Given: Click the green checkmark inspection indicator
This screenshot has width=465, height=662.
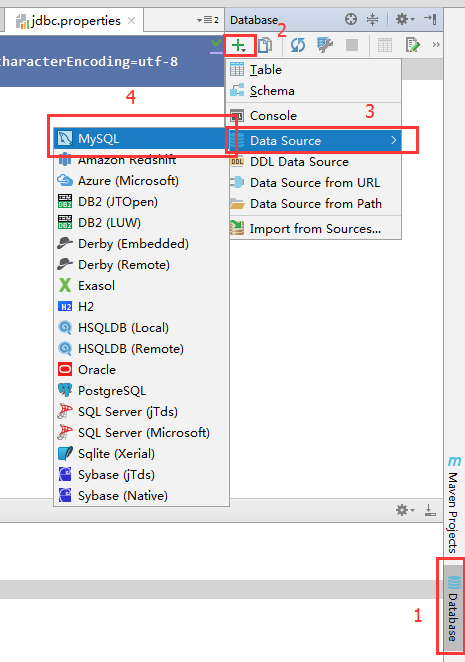Looking at the screenshot, I should point(216,43).
